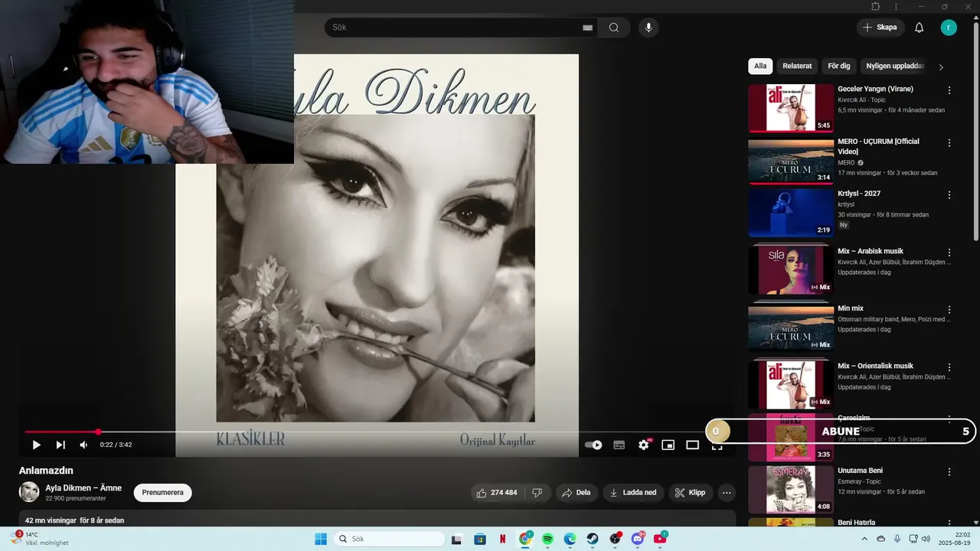Open the on-screen keyboard in search box
980x551 pixels.
click(x=588, y=28)
